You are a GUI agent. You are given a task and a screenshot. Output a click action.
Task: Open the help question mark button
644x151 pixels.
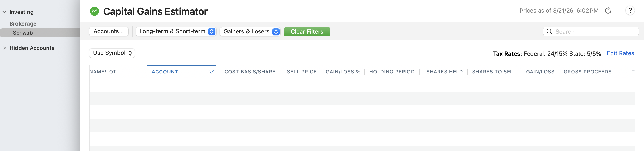click(630, 11)
